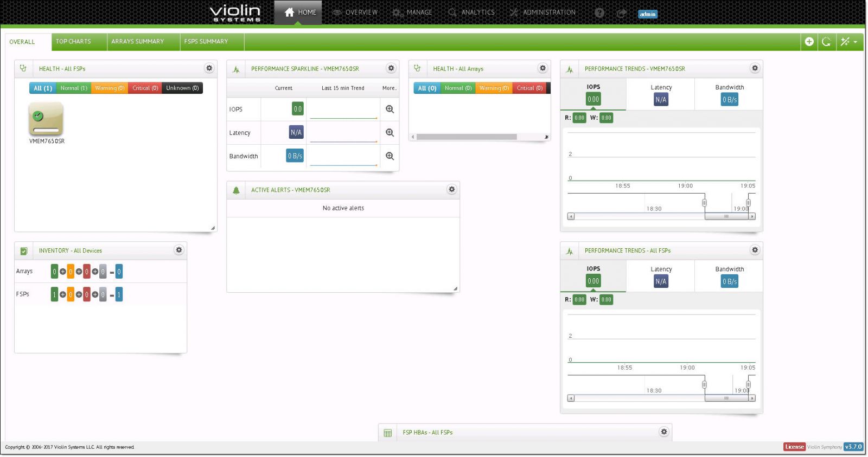Click the More column in sparkline table
Screen dimensions: 868x457
click(x=390, y=88)
